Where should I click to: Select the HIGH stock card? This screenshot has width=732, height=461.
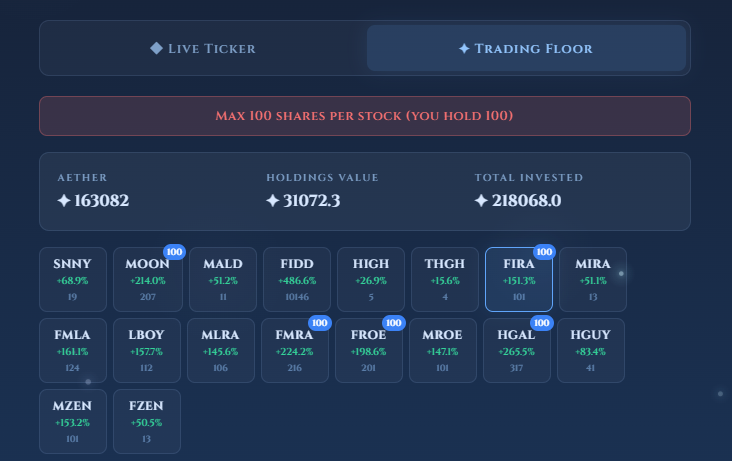click(x=371, y=279)
